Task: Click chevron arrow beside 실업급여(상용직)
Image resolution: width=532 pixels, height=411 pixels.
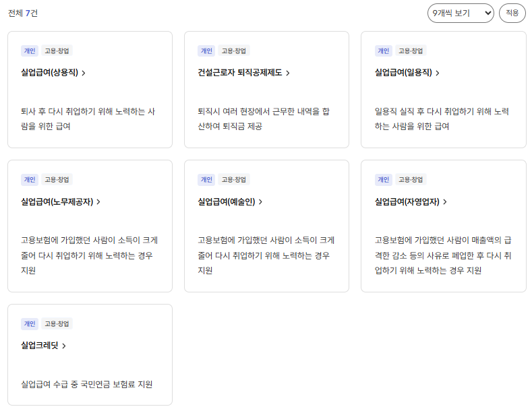Action: (84, 73)
